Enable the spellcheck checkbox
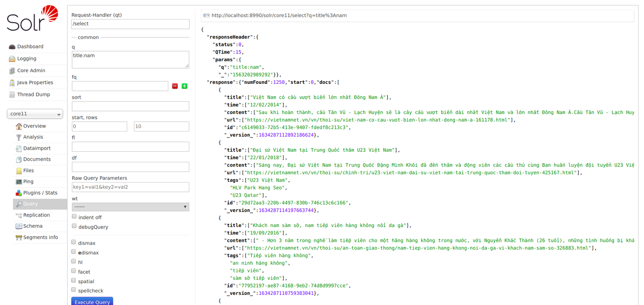 pyautogui.click(x=74, y=290)
